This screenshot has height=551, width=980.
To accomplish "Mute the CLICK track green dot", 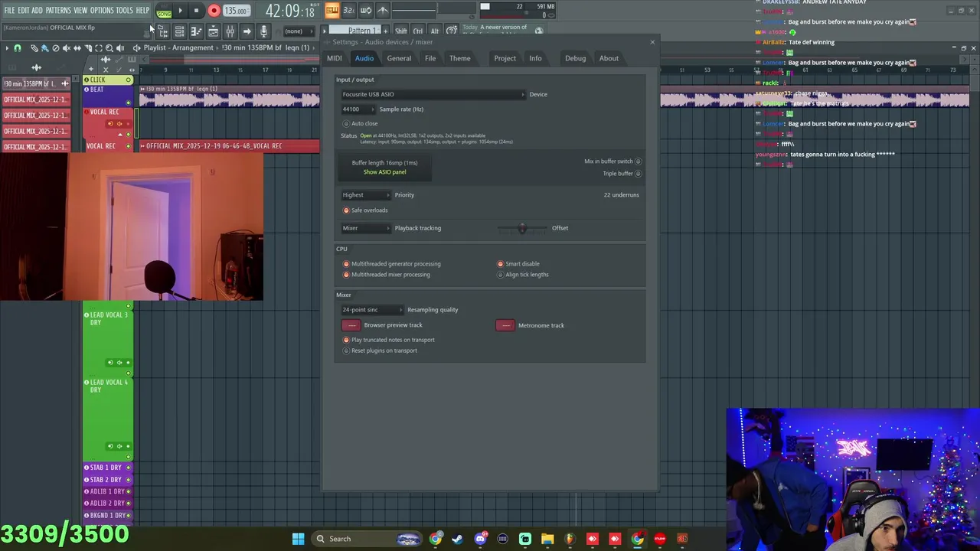I will tap(128, 80).
